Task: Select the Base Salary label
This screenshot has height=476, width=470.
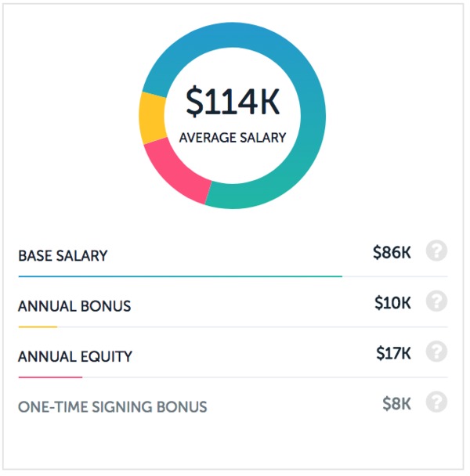Action: coord(63,255)
